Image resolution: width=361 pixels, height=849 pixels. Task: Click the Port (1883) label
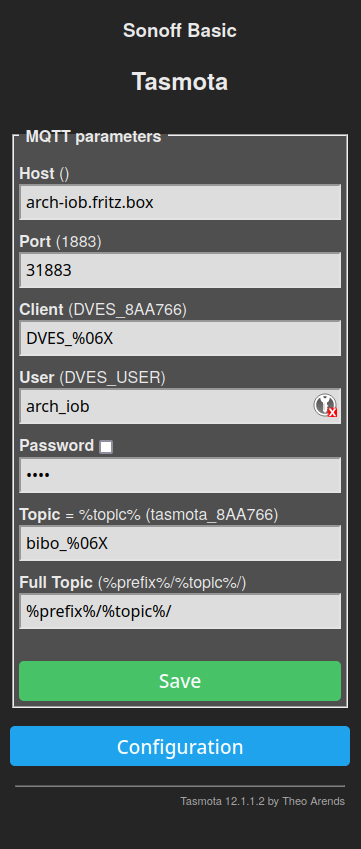click(x=61, y=241)
